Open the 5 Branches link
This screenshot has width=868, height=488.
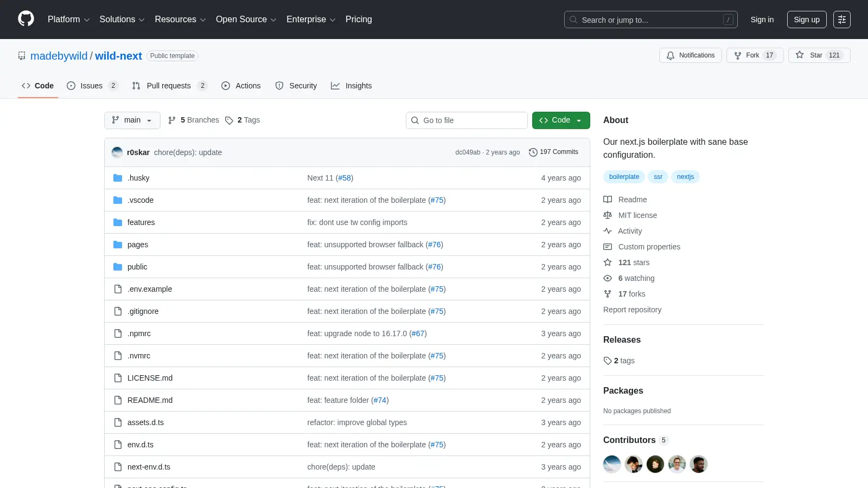pyautogui.click(x=194, y=120)
